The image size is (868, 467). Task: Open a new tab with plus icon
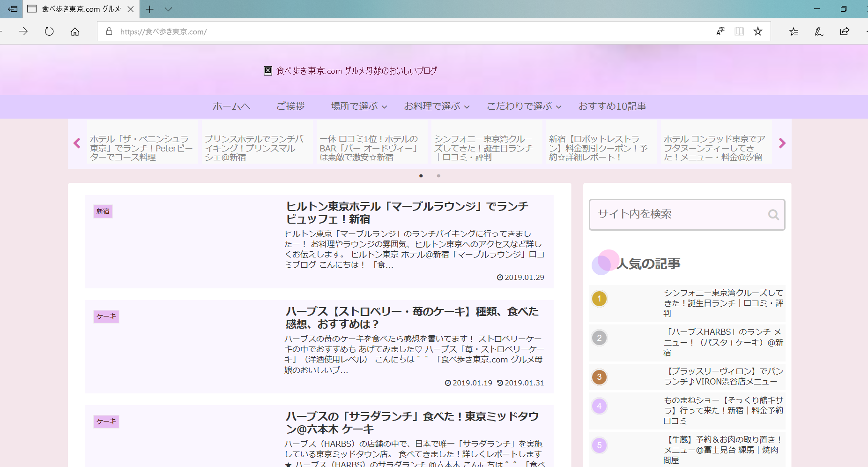(x=149, y=9)
